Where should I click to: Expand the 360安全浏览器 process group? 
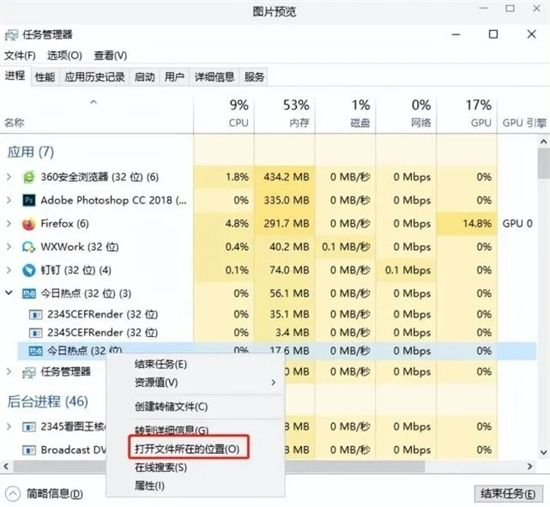[x=9, y=177]
